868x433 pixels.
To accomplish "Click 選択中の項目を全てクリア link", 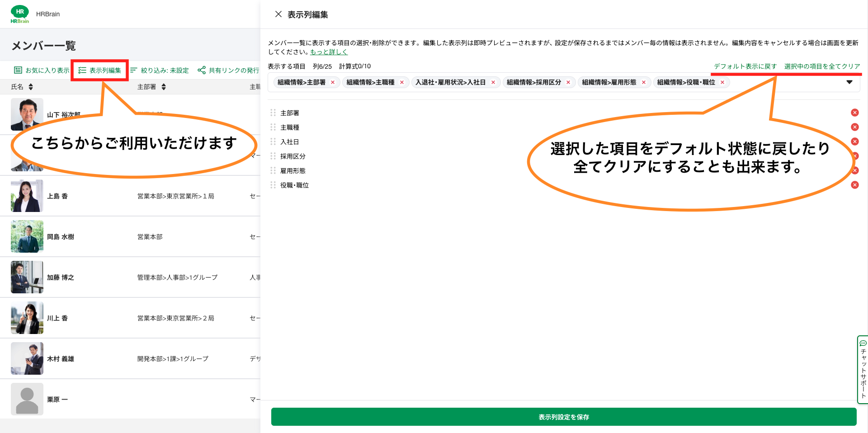I will pos(822,66).
